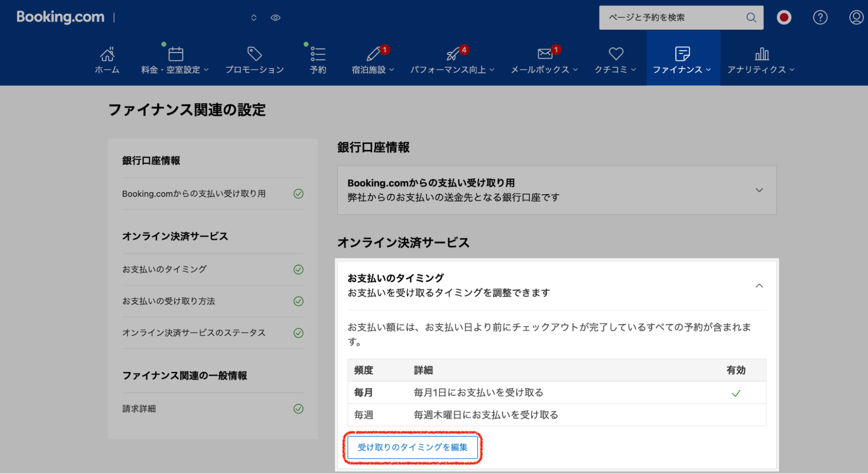Click the Booking.com logo
Screen dimensions: 868x474
pyautogui.click(x=60, y=17)
